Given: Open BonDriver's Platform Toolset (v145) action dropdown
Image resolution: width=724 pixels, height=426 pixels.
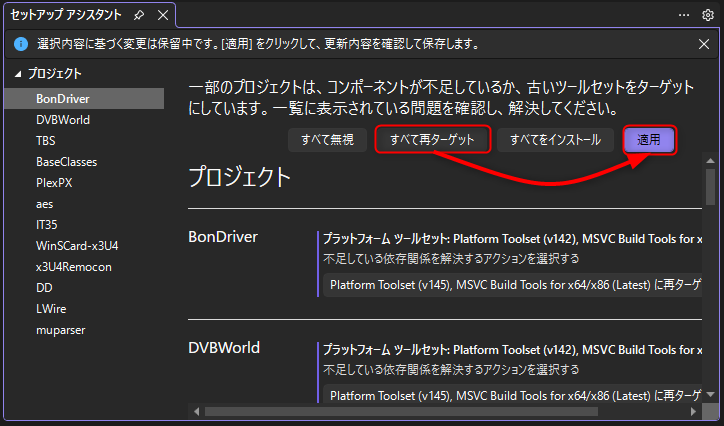Looking at the screenshot, I should [510, 286].
